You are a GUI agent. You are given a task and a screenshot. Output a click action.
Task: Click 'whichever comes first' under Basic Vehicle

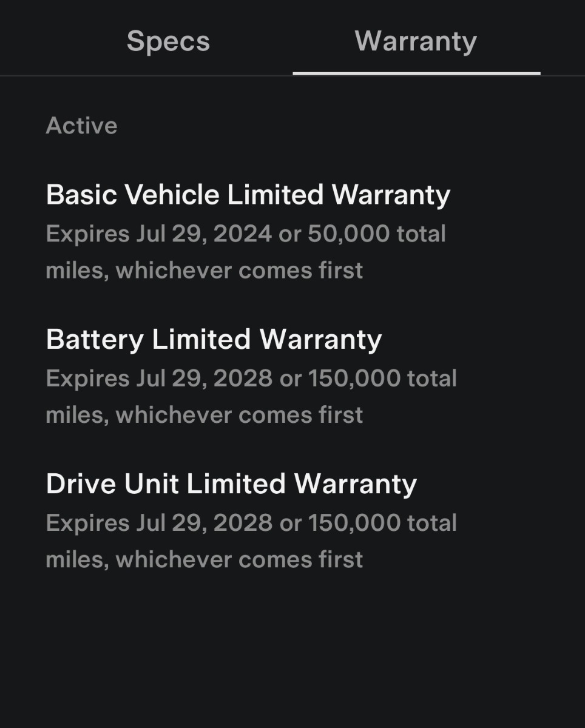[x=239, y=271]
